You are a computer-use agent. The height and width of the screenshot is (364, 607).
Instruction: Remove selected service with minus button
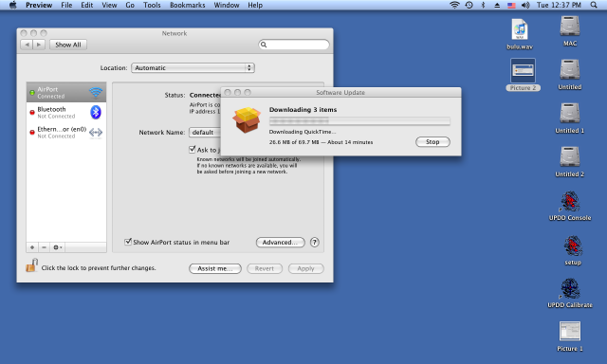click(x=44, y=247)
